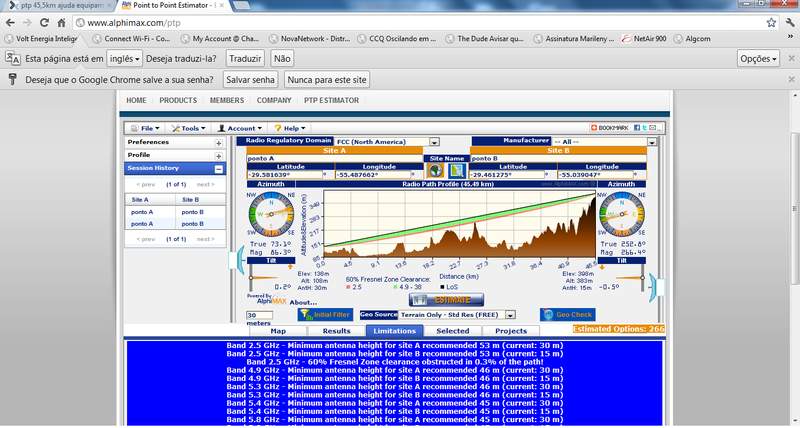Image resolution: width=800 pixels, height=428 pixels.
Task: Go back with the browser back arrow
Action: pos(10,22)
